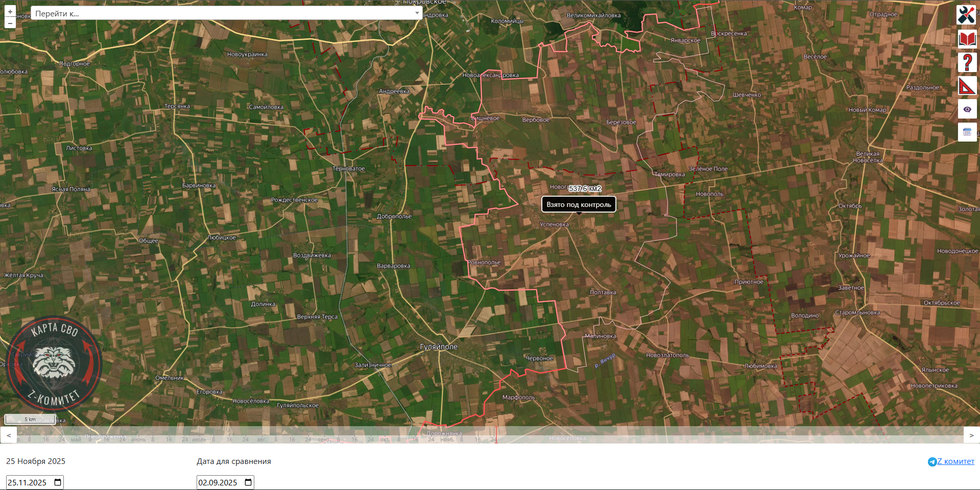
Task: Select the 'нояб.' marker on the timeline
Action: [447, 439]
